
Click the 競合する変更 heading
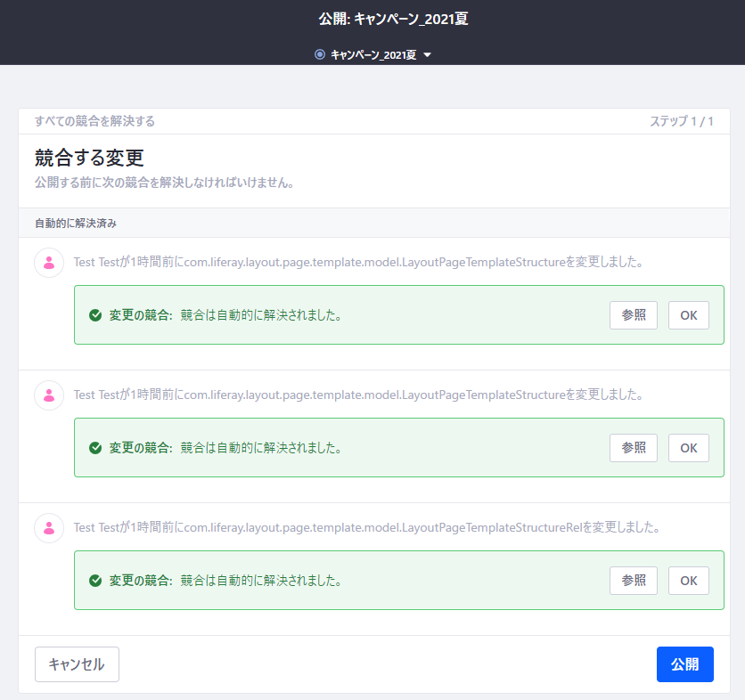click(89, 158)
